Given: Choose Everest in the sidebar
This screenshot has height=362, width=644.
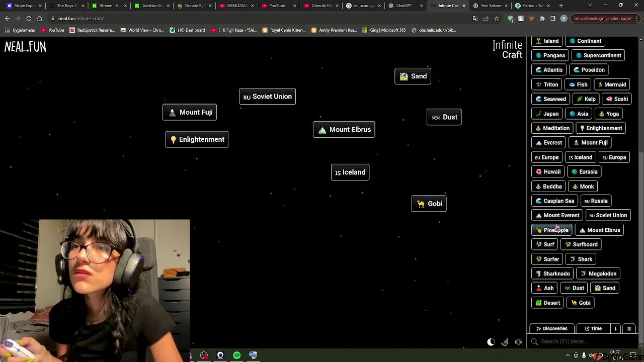Looking at the screenshot, I should 549,143.
